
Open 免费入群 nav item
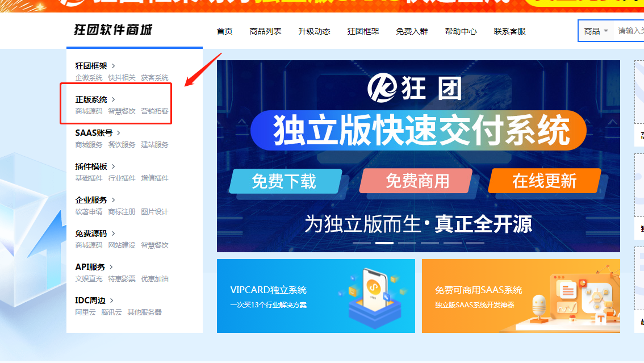click(412, 31)
